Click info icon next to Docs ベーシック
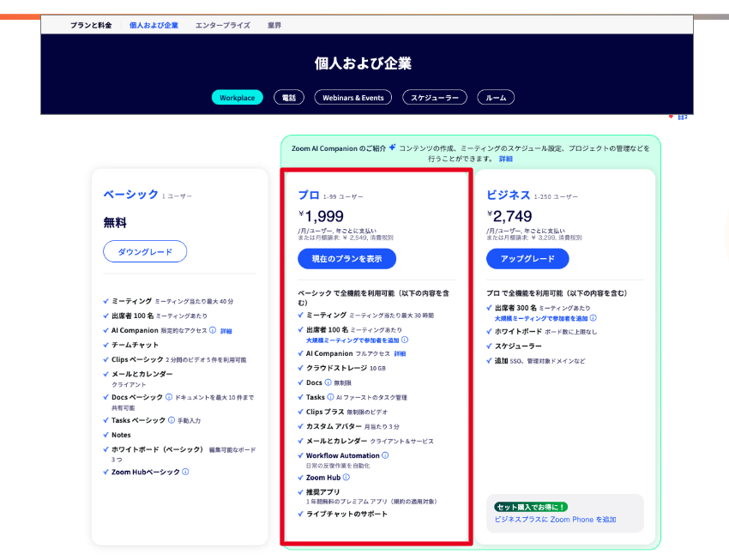729x560 pixels. click(169, 397)
